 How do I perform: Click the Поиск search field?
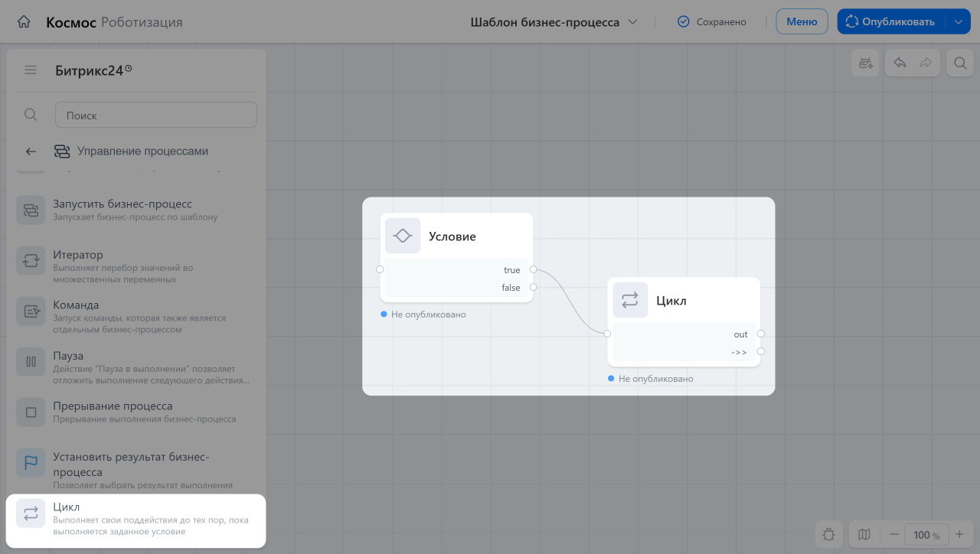[x=156, y=115]
